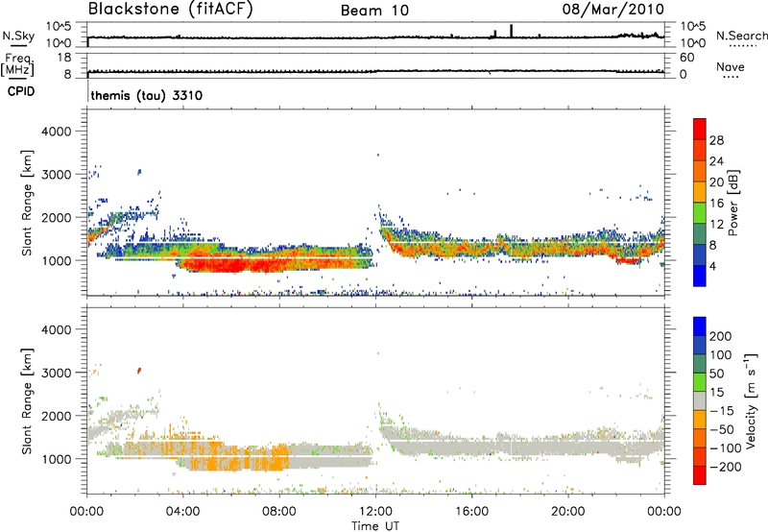Image resolution: width=768 pixels, height=532 pixels.
Task: Click the 'Nave' legend label
Action: click(731, 67)
